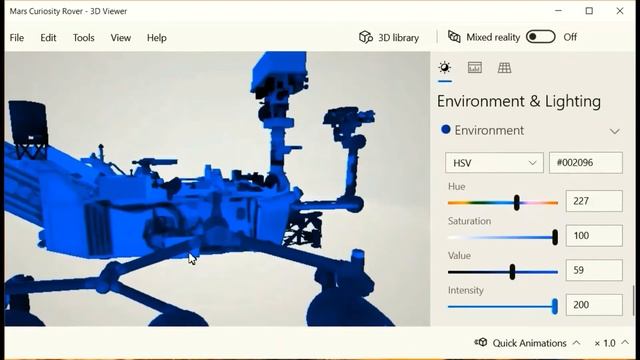Click the Intensity slider handle
Viewport: 640px width, 360px height.
(555, 307)
